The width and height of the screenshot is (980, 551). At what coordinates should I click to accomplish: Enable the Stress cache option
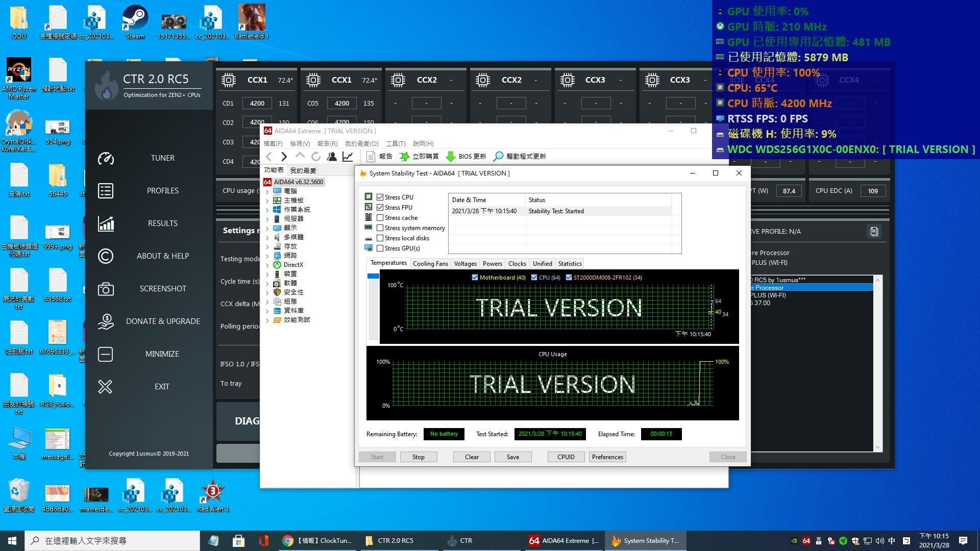click(380, 217)
